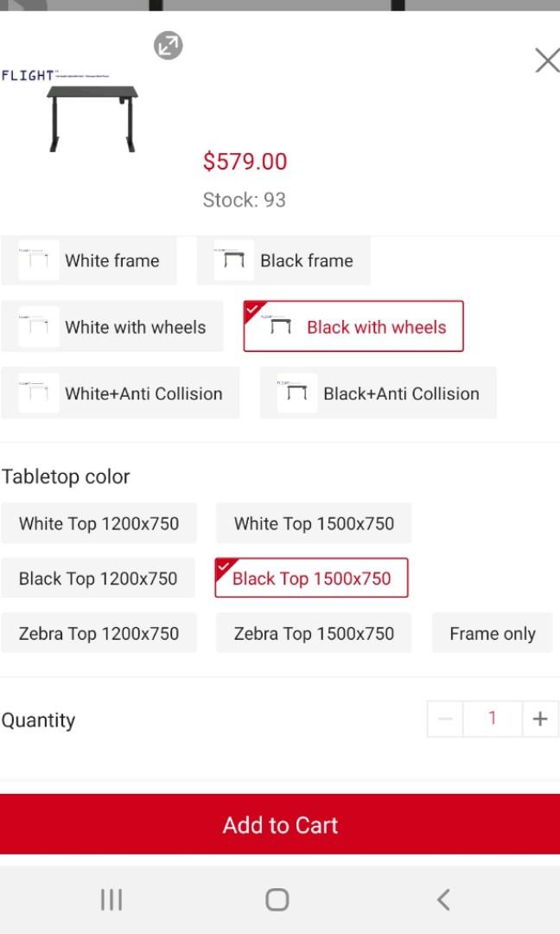Choose White with wheels variant
The image size is (560, 934).
tap(112, 327)
